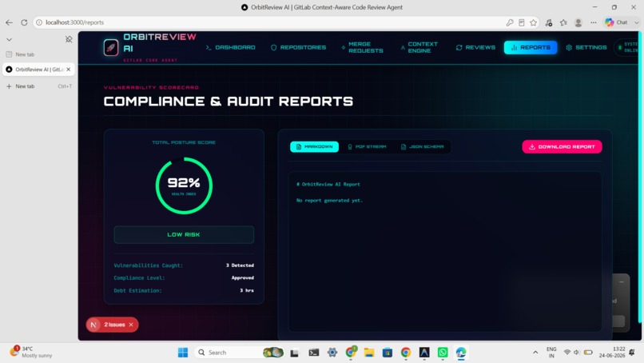Open the browser profile avatar
Viewport: 644px width, 363px height.
coord(578,22)
